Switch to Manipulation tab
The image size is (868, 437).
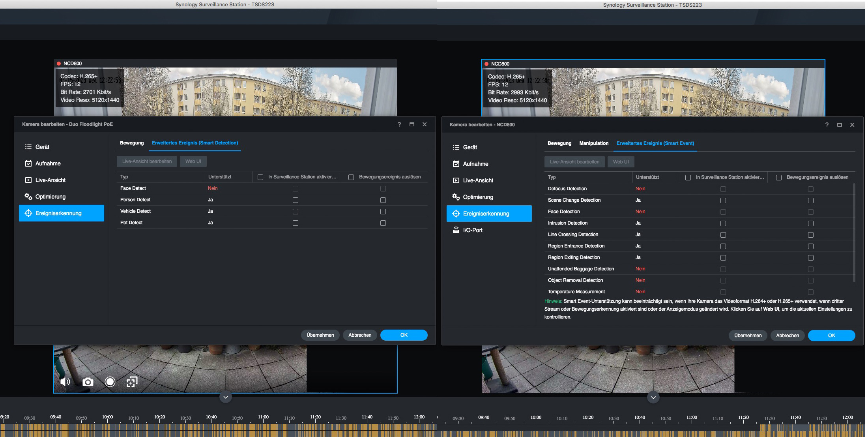pyautogui.click(x=593, y=143)
